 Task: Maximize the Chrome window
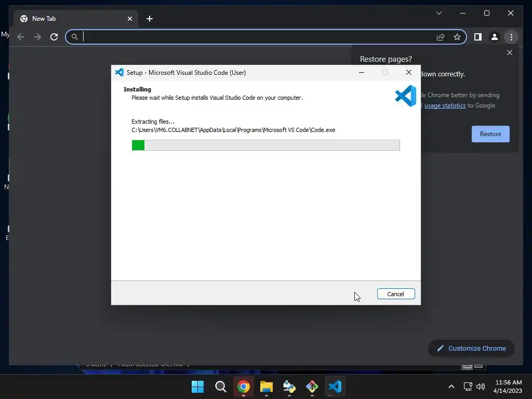486,13
